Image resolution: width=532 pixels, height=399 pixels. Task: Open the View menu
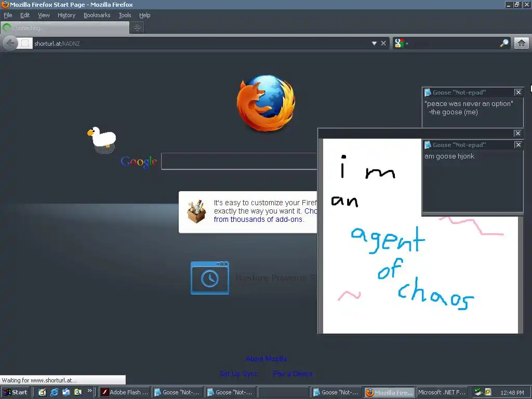click(x=44, y=15)
